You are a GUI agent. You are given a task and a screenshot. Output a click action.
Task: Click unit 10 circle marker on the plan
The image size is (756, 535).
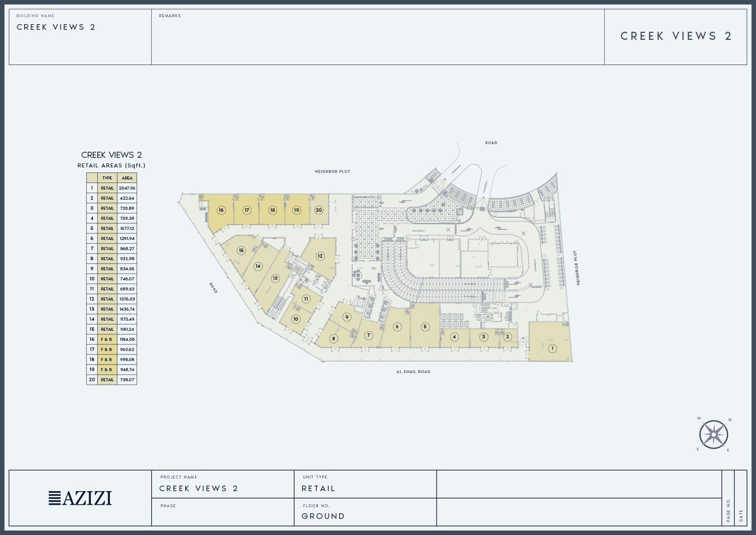tap(296, 319)
